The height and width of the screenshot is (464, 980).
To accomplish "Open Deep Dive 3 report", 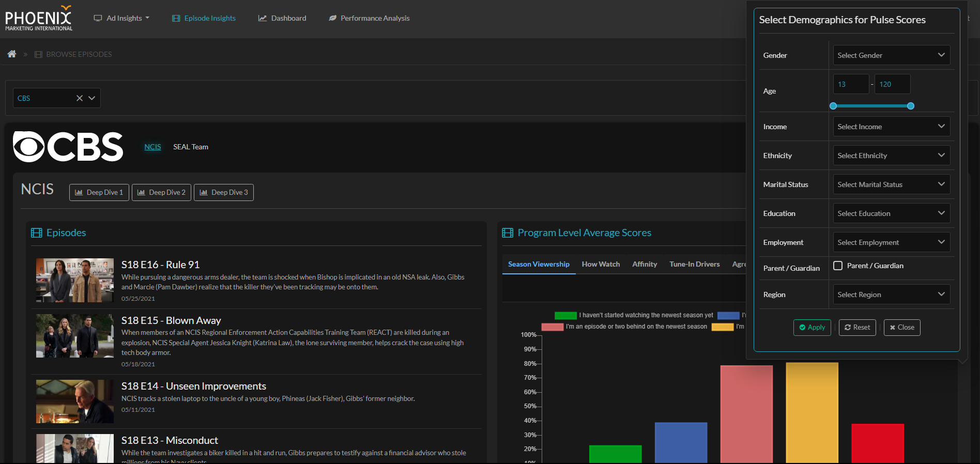I will pos(224,192).
